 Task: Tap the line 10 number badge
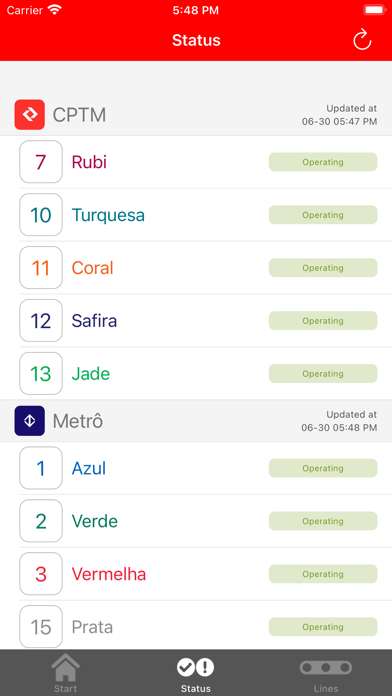click(x=41, y=215)
